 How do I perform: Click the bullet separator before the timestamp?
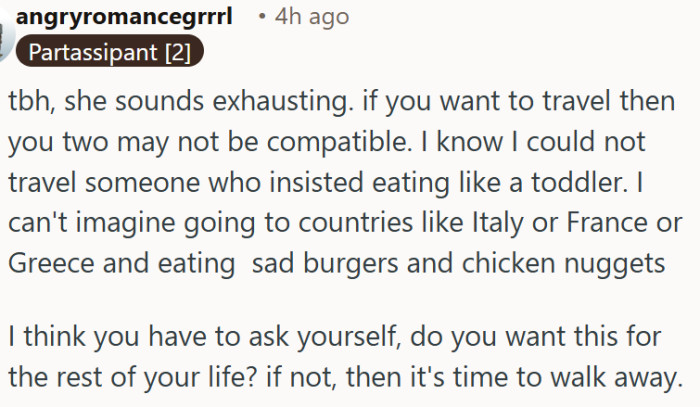(261, 17)
